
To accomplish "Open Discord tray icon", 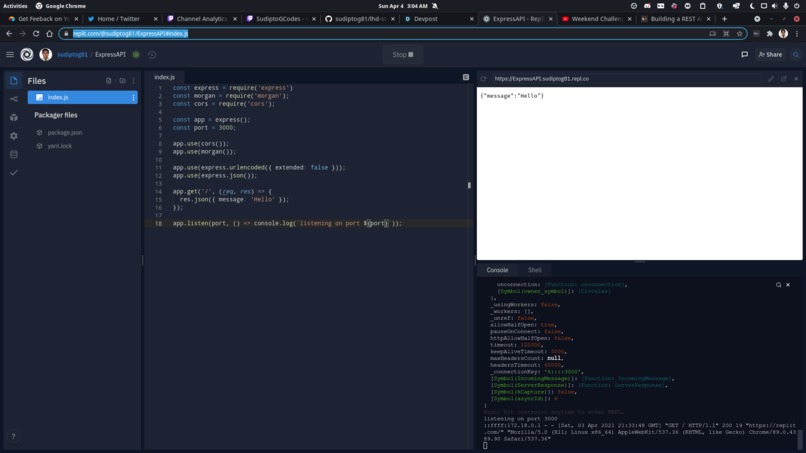I will 647,6.
